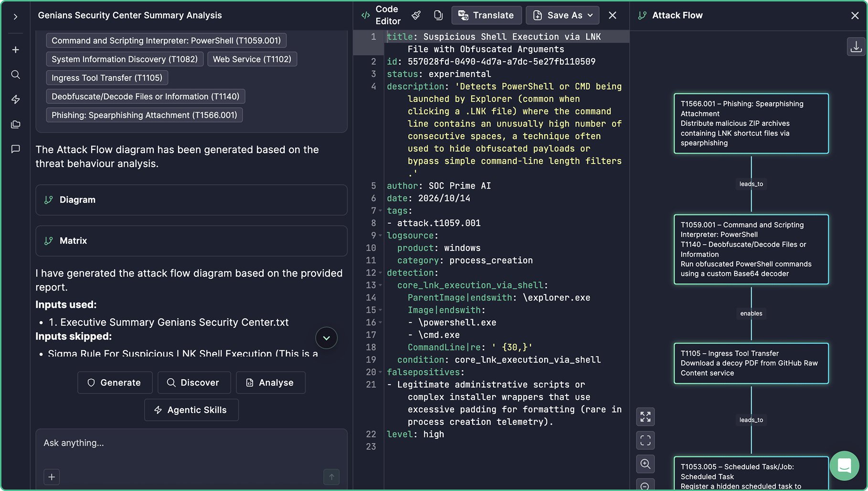Collapse the falsepositives fold at line 20

(381, 372)
